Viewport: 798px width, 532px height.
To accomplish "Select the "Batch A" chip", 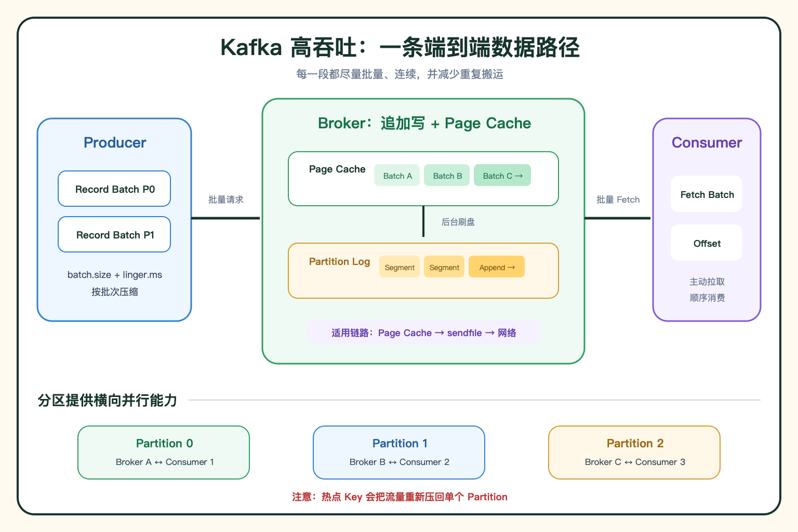I will [x=397, y=175].
